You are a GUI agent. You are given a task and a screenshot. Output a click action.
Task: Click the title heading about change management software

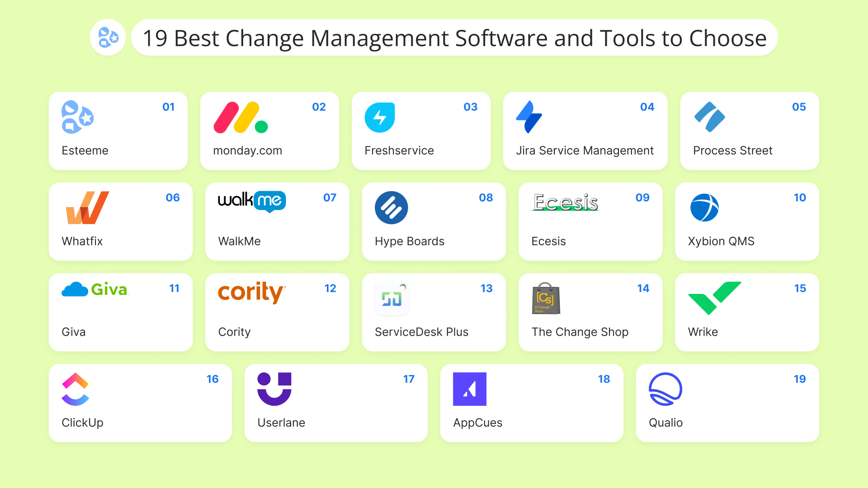454,38
